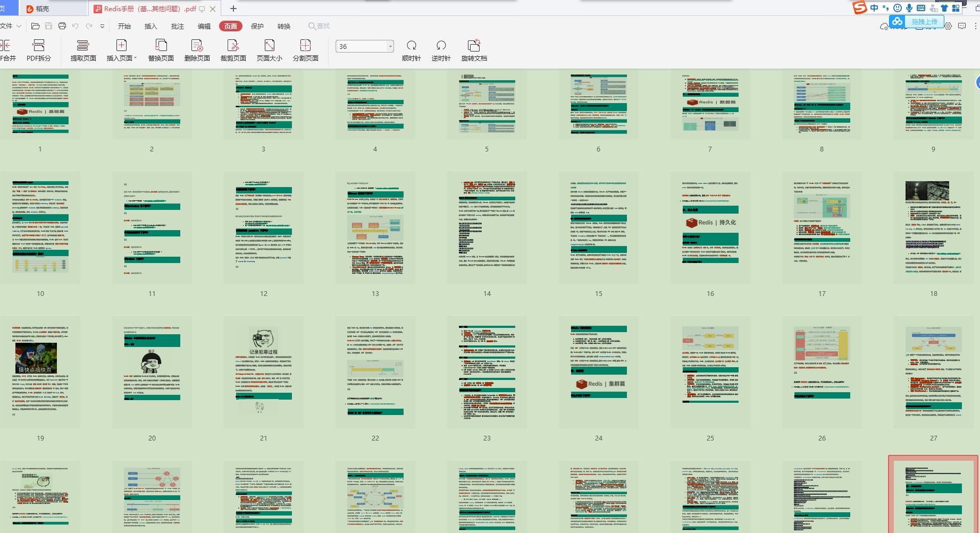Select page 27 thumbnail

click(933, 372)
